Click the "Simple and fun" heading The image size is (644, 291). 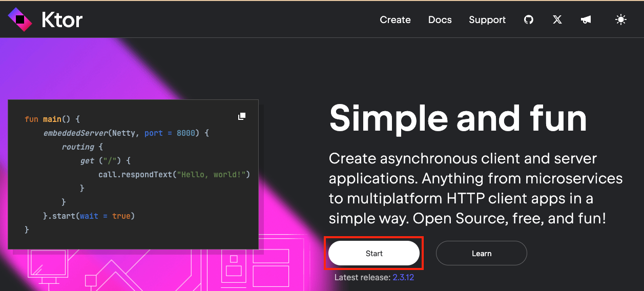coord(458,118)
